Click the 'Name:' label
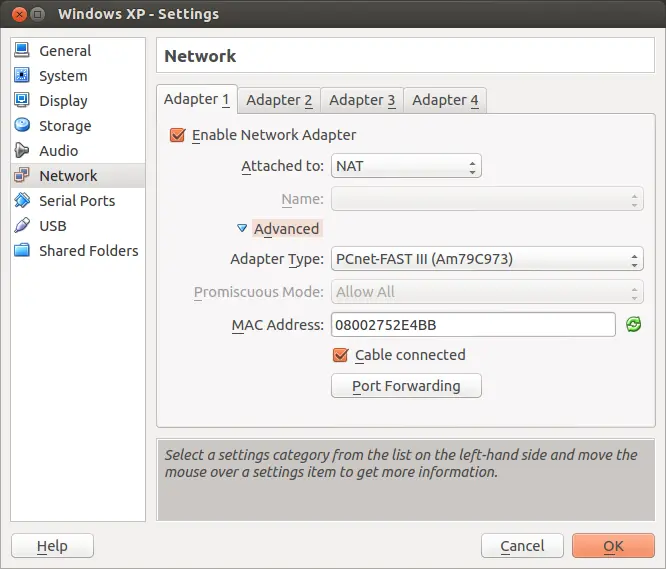This screenshot has width=666, height=569. tap(302, 199)
